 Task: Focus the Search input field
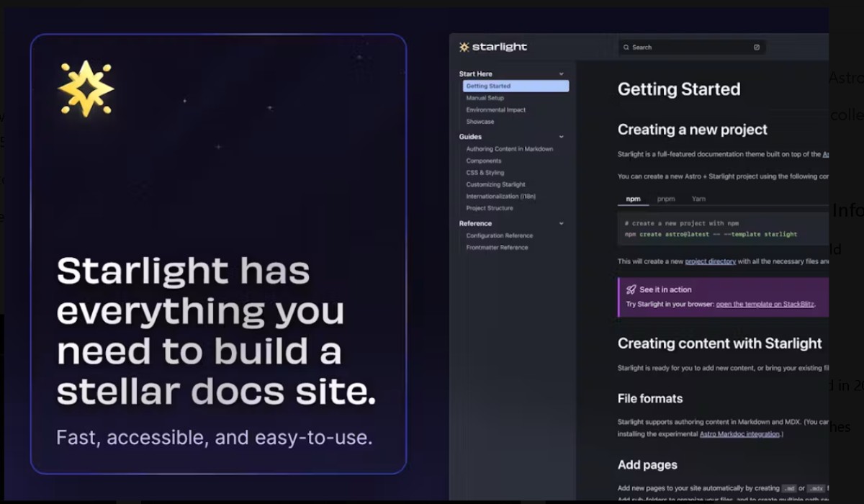(x=692, y=48)
